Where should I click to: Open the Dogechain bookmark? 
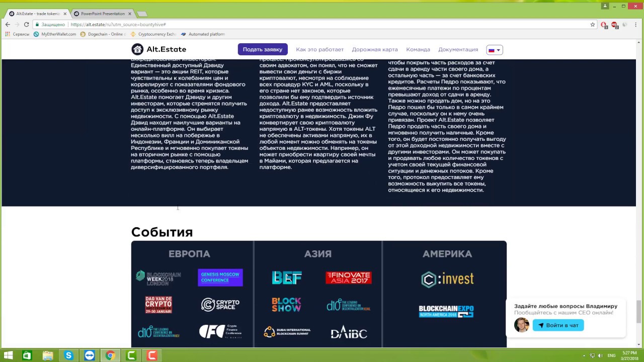pyautogui.click(x=103, y=34)
